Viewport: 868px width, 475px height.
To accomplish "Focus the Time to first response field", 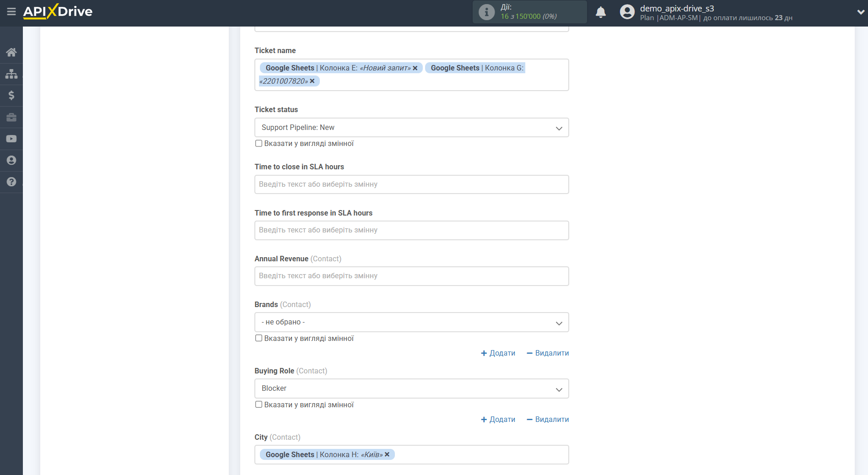I will click(411, 230).
